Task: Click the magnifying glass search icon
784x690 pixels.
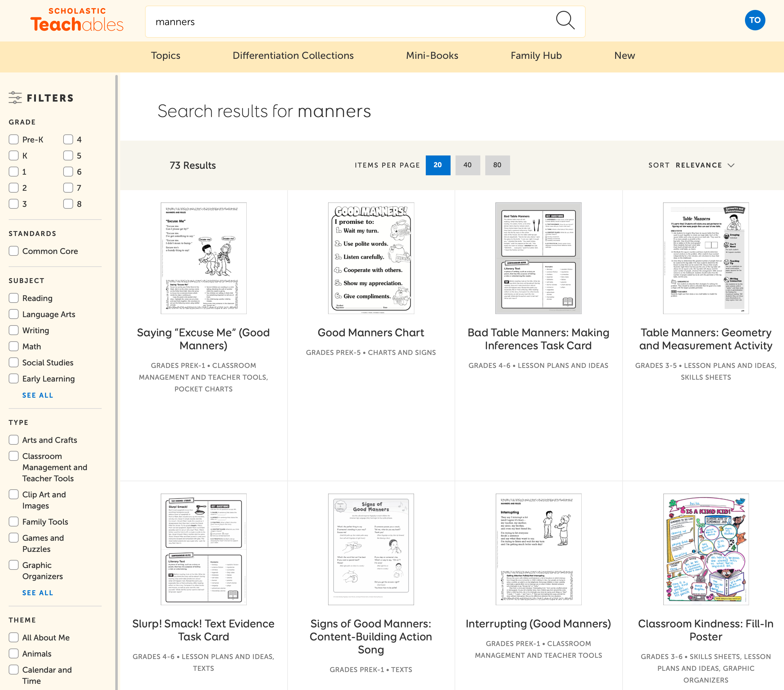Action: (x=565, y=21)
